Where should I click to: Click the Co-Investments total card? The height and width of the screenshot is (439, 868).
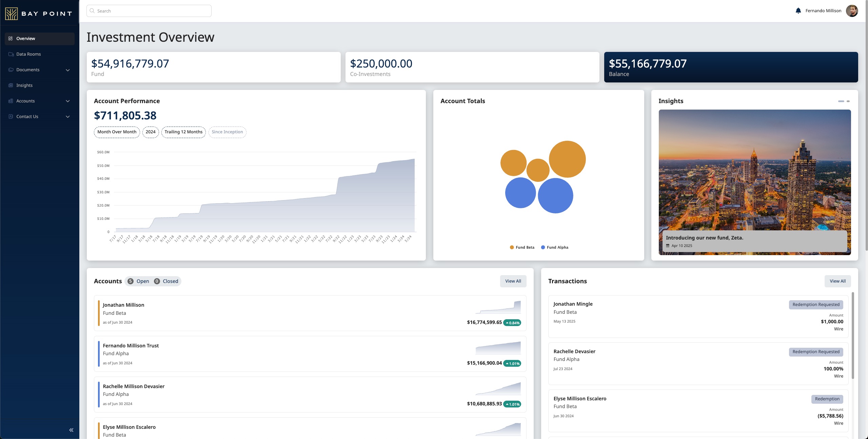pos(472,67)
